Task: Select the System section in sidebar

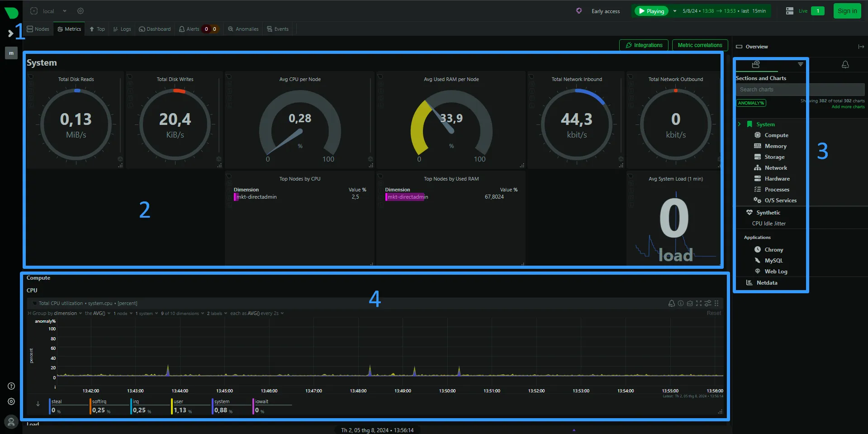Action: coord(765,124)
